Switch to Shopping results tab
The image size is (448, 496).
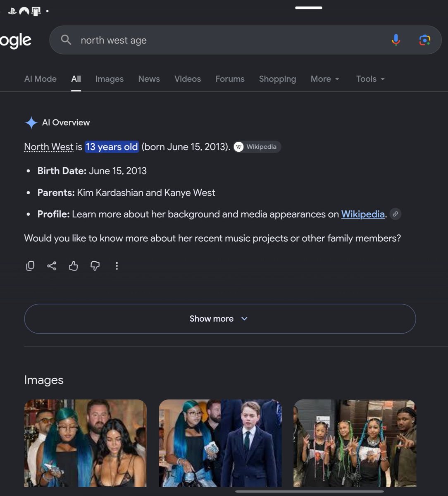point(278,79)
